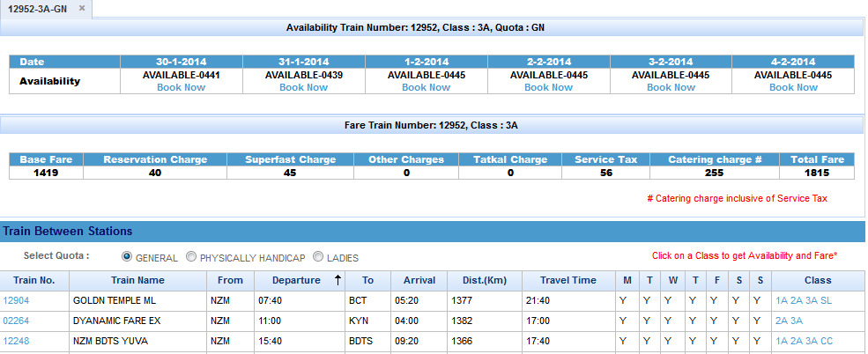Select class SL for GOLDN TEMPLE ML
The image size is (868, 354).
click(826, 300)
